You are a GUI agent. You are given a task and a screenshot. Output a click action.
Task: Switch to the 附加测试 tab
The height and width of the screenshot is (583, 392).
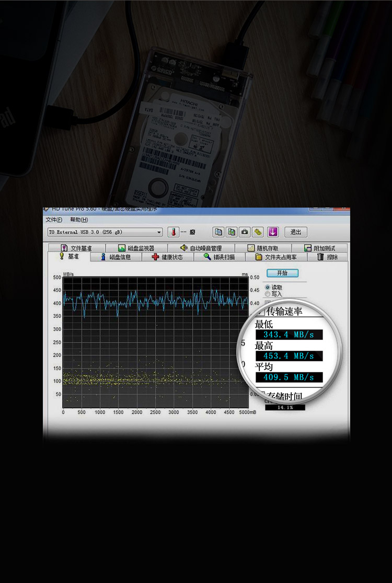click(x=319, y=248)
